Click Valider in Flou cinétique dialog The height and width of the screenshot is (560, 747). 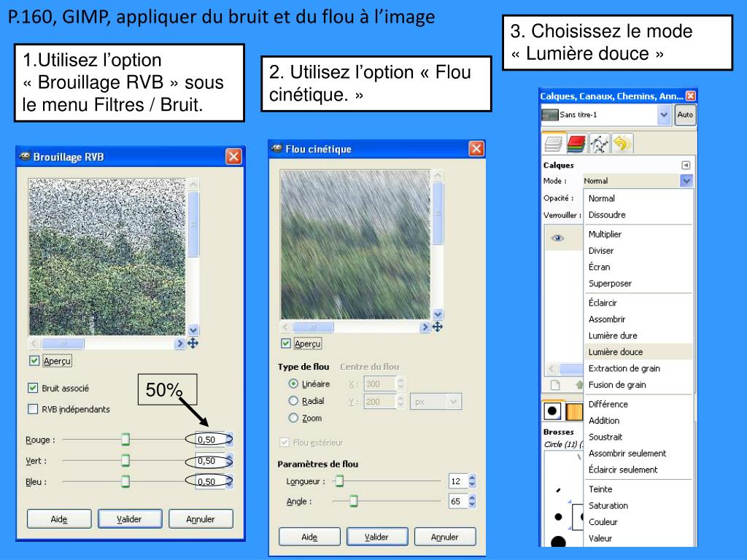click(x=377, y=537)
